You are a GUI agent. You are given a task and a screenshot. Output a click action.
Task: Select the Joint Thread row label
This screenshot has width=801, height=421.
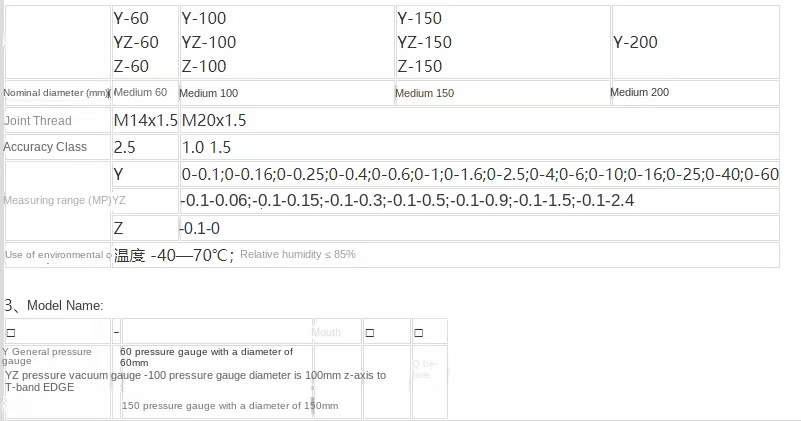point(38,121)
